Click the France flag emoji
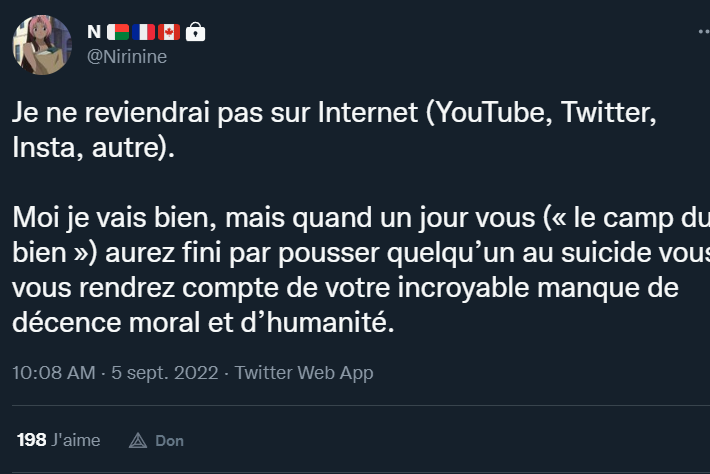 142,33
